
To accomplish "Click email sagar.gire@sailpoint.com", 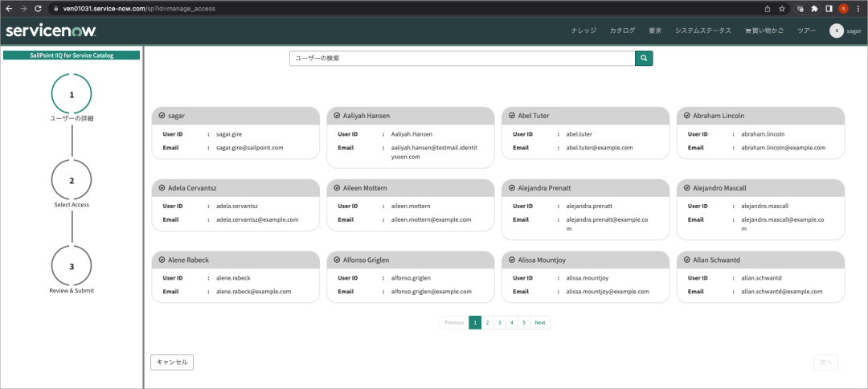I will (250, 148).
